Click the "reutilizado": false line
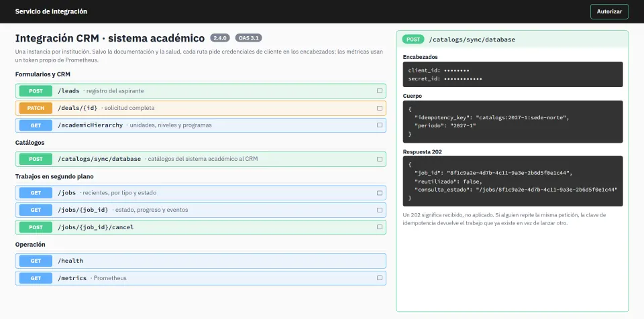This screenshot has height=319, width=644. tap(448, 181)
